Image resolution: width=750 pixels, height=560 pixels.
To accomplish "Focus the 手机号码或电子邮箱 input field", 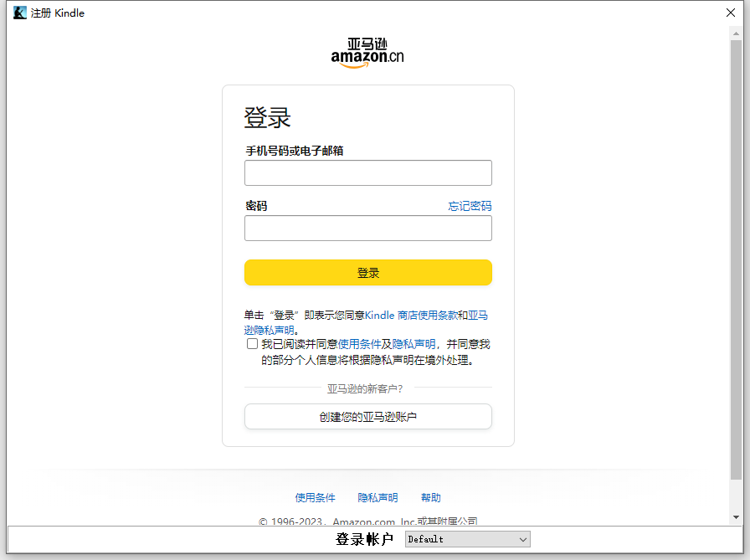I will [367, 172].
